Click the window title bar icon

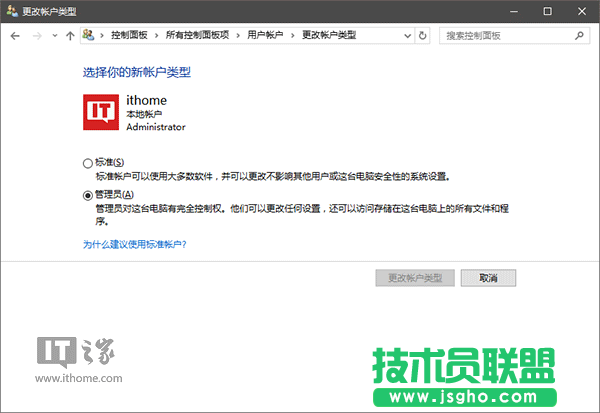11,10
